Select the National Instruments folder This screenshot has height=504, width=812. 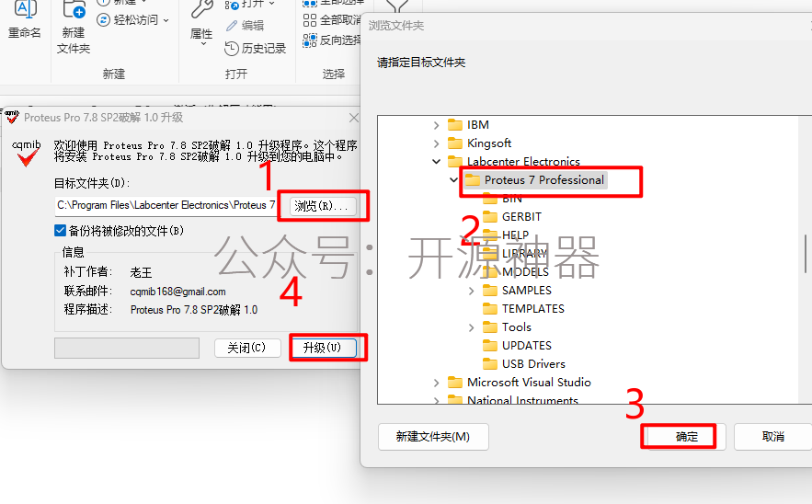click(522, 400)
